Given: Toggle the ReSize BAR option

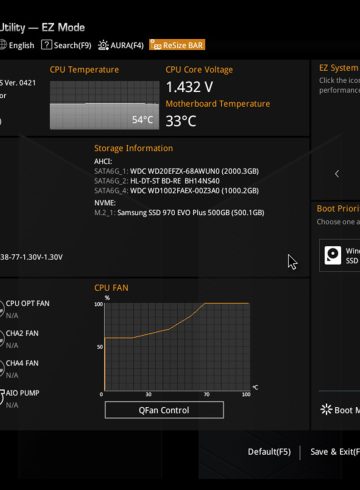Looking at the screenshot, I should [177, 45].
